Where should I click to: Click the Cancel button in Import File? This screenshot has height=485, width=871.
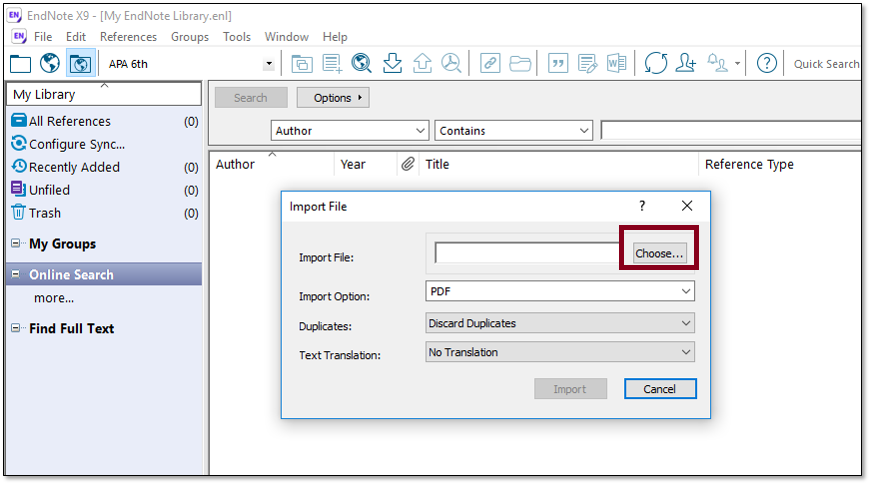pyautogui.click(x=660, y=389)
